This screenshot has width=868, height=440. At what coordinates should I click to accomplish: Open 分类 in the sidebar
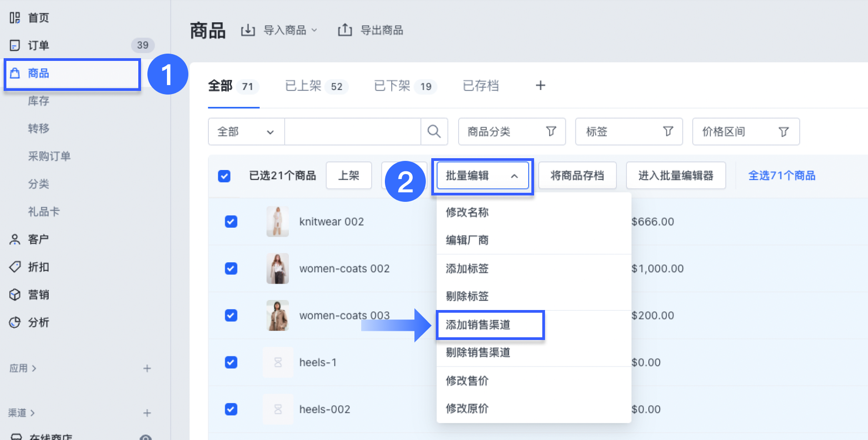tap(39, 184)
